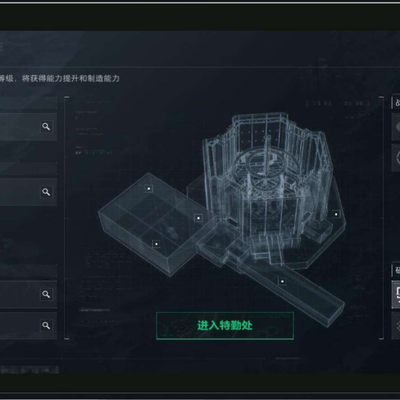
Task: Click the flat rectangular building wireframe model
Action: [x=157, y=223]
